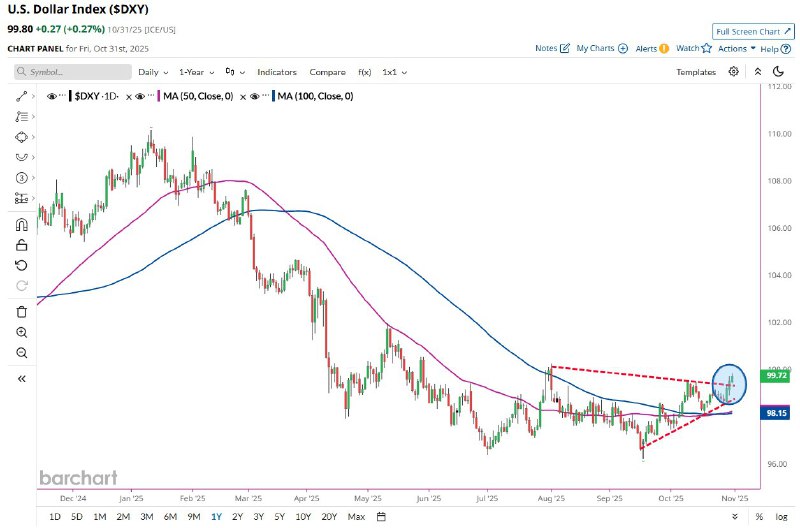Viewport: 800px width, 528px height.
Task: Open chart settings gear icon
Action: (x=733, y=71)
